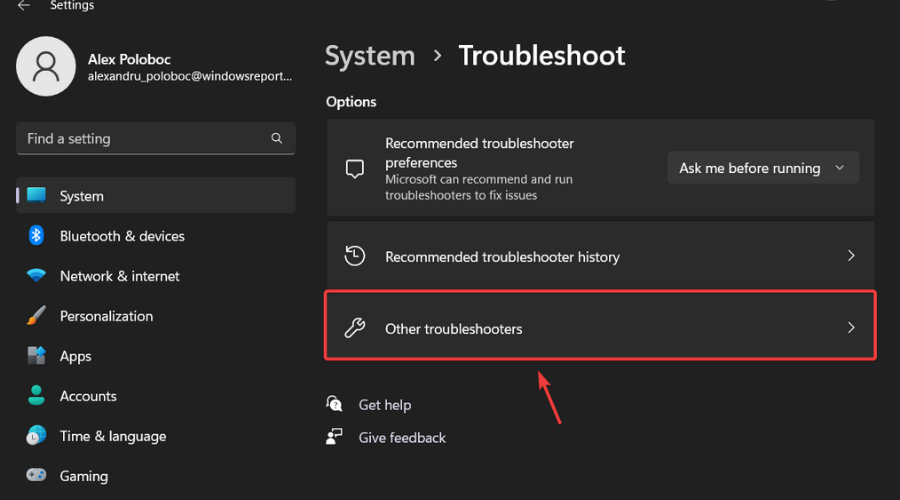Open the Get help link
The height and width of the screenshot is (500, 900).
(x=385, y=405)
